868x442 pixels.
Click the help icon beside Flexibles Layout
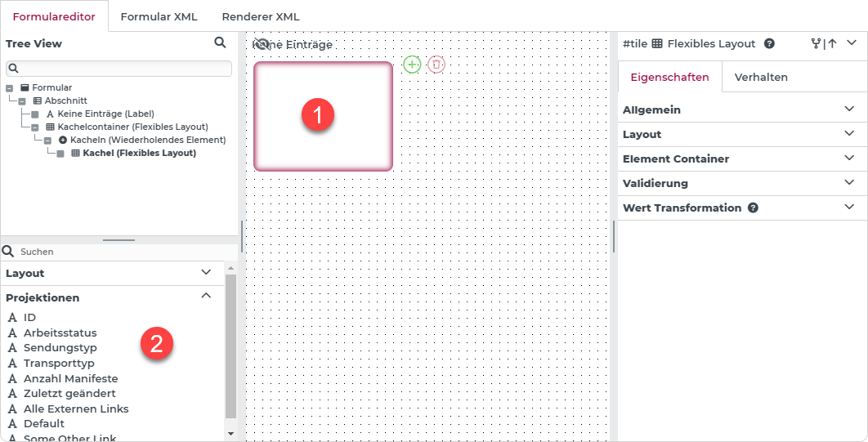[769, 44]
